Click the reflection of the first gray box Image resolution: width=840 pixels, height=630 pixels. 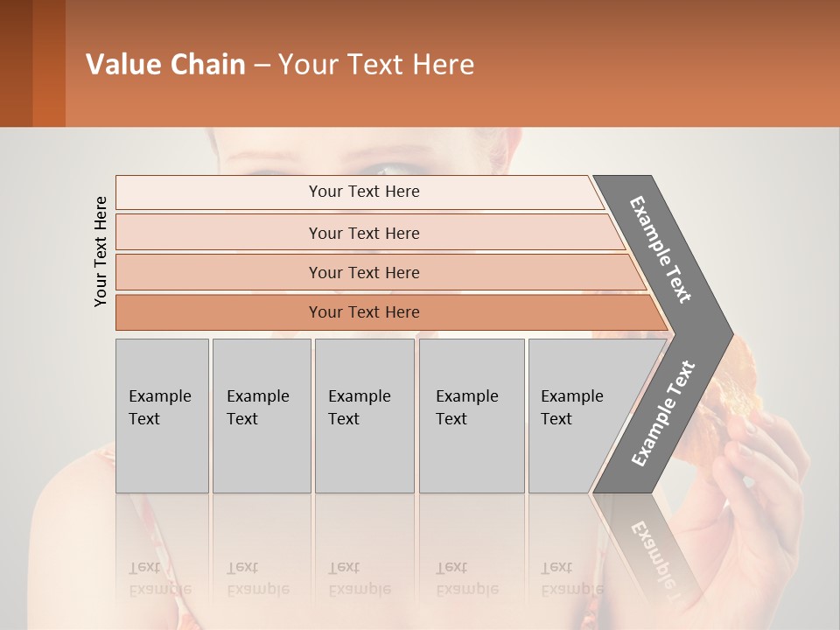(x=163, y=552)
